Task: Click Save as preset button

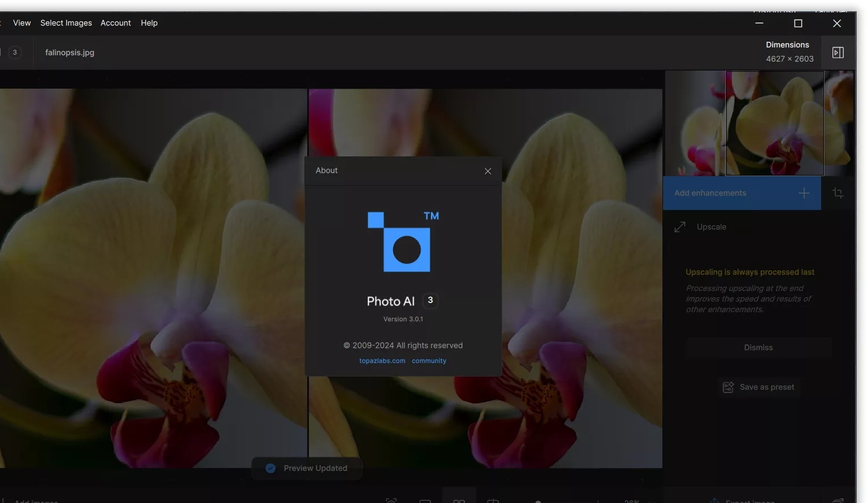Action: [758, 387]
